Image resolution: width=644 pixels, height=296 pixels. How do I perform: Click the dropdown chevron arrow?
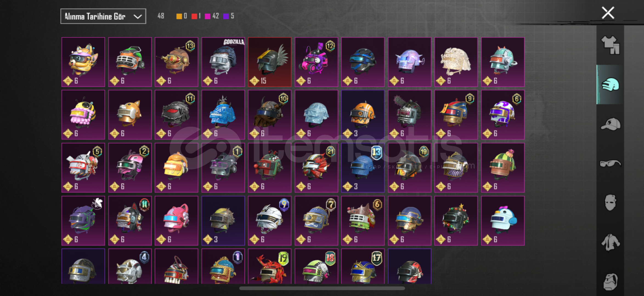click(137, 17)
